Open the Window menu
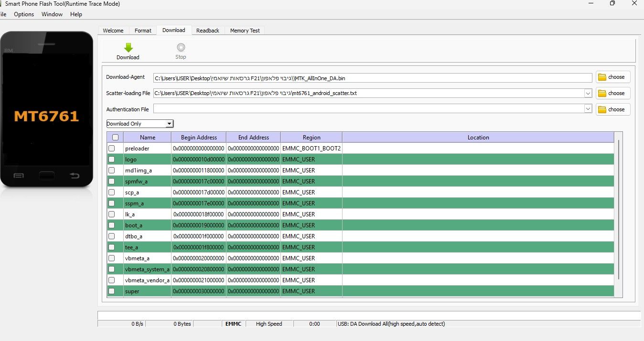644x341 pixels. coord(52,14)
